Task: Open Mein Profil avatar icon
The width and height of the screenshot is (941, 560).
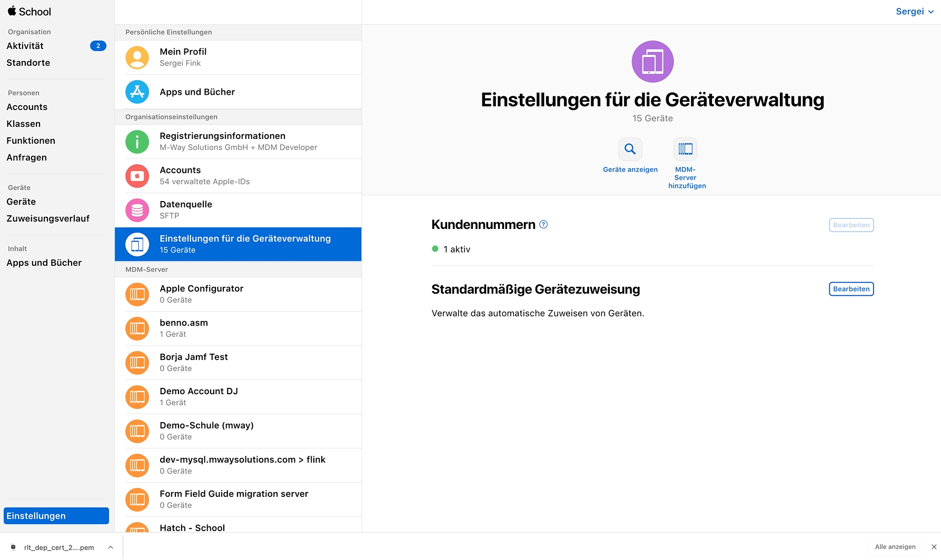Action: pos(137,57)
